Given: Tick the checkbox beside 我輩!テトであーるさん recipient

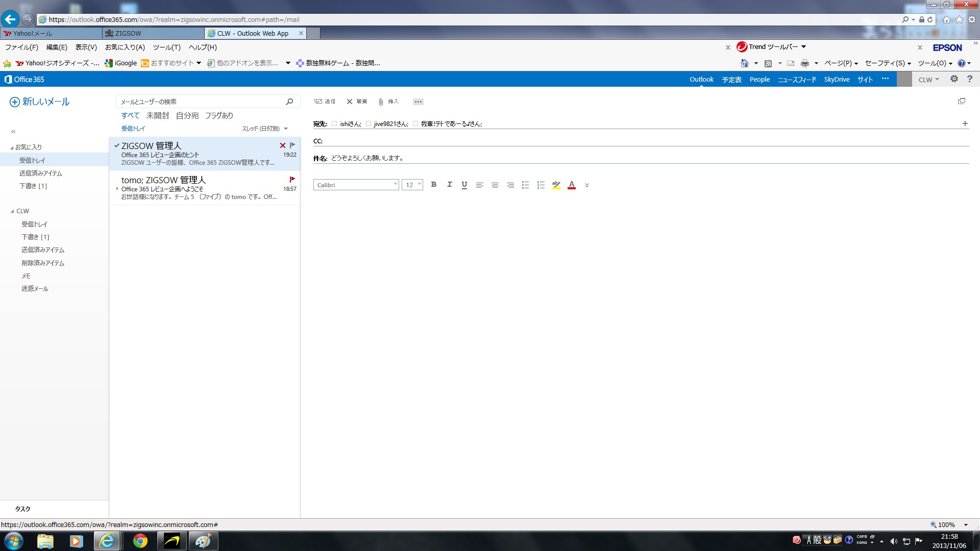Looking at the screenshot, I should click(415, 123).
